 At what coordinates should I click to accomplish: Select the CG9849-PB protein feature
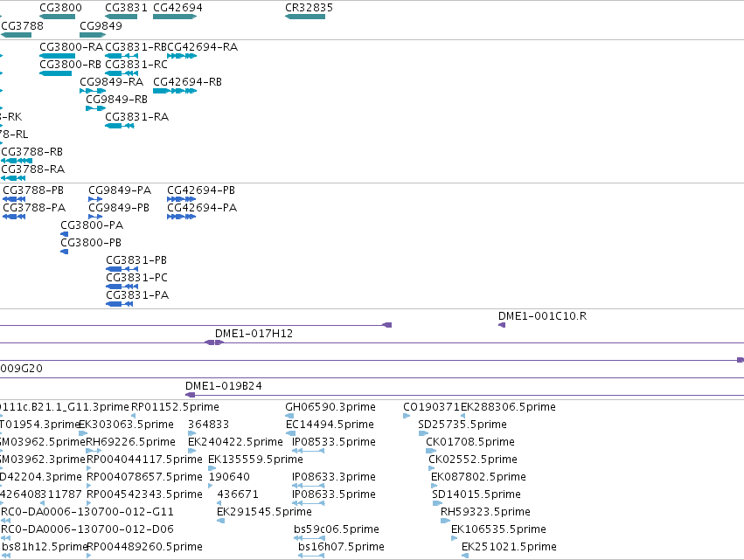[95, 217]
